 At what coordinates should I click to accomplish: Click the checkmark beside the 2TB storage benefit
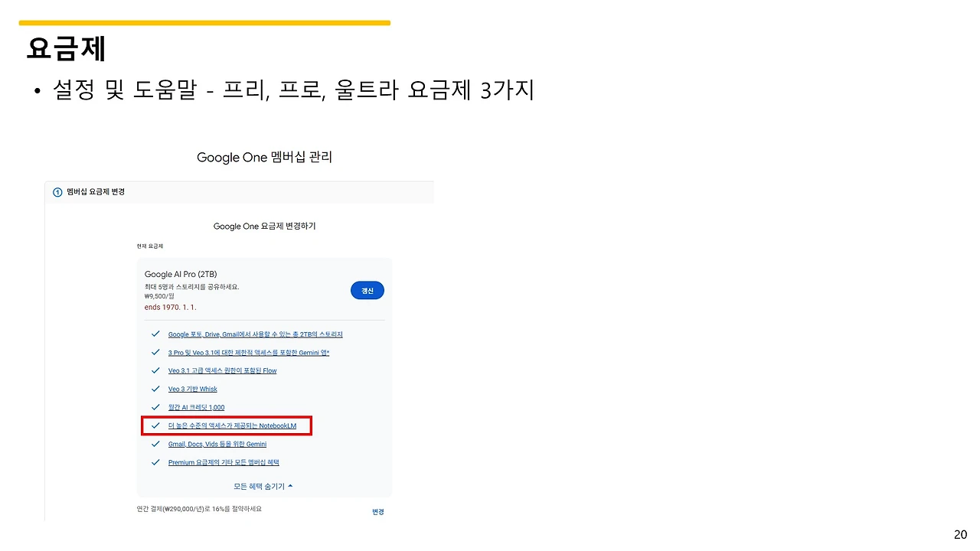155,334
